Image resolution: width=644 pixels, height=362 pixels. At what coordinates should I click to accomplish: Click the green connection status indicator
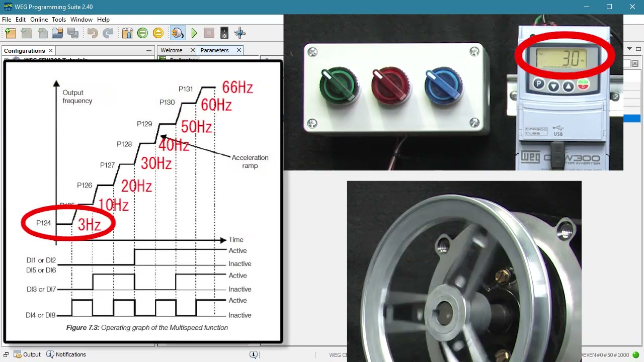tap(636, 355)
